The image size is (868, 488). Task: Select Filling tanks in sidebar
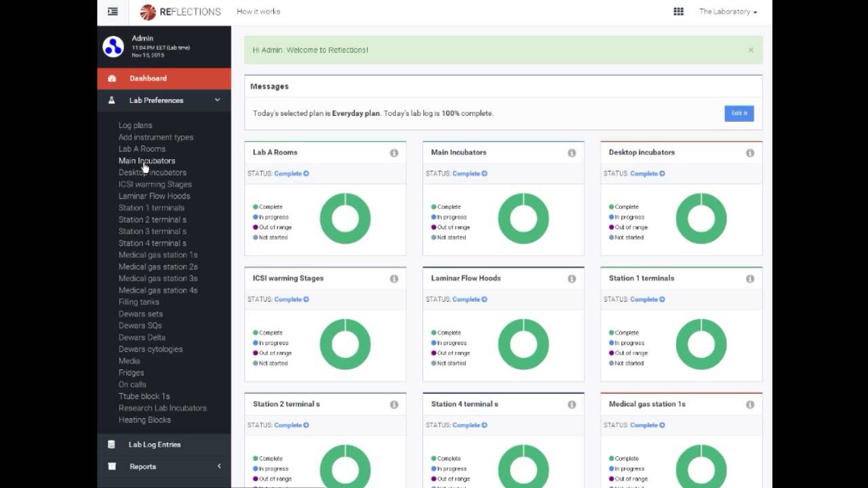139,302
